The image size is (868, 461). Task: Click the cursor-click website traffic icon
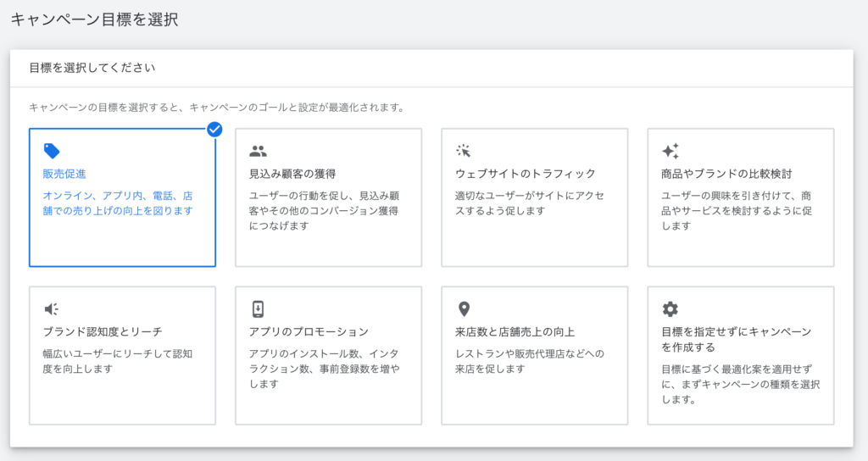[464, 151]
